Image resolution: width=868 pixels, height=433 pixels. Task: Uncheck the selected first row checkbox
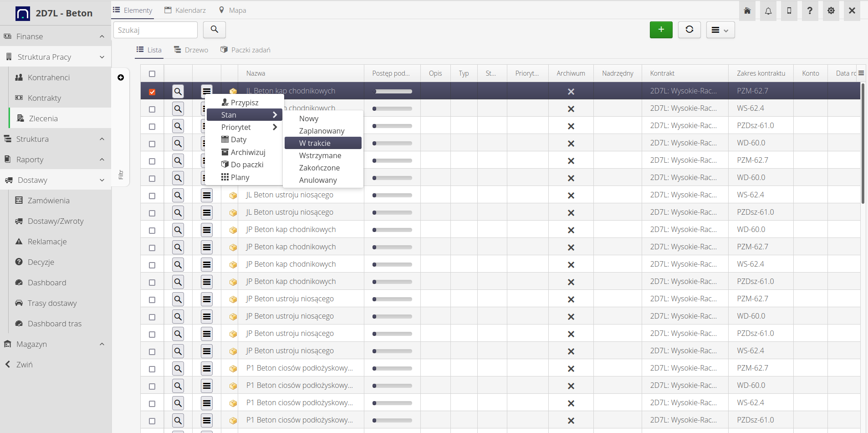[152, 92]
